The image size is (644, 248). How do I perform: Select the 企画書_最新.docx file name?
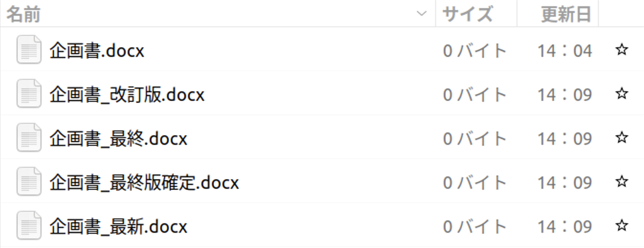pos(118,227)
